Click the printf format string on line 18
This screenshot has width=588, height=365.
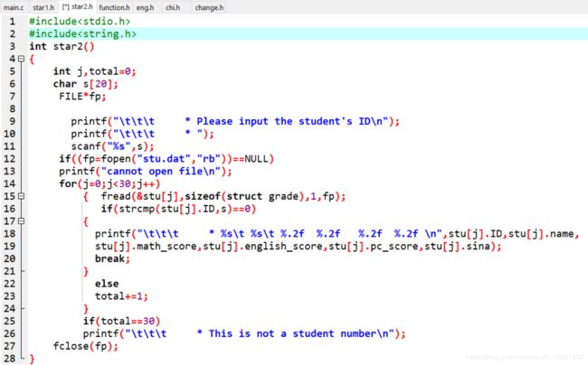[289, 234]
